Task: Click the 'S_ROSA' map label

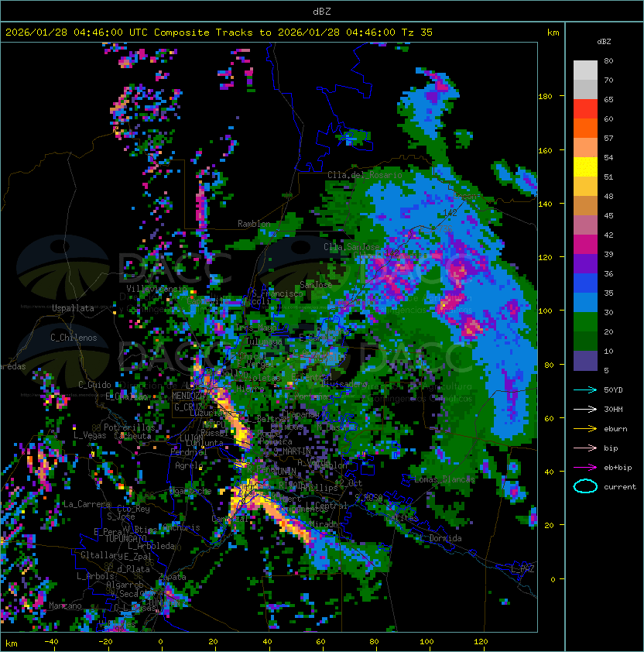Action: 368,497
